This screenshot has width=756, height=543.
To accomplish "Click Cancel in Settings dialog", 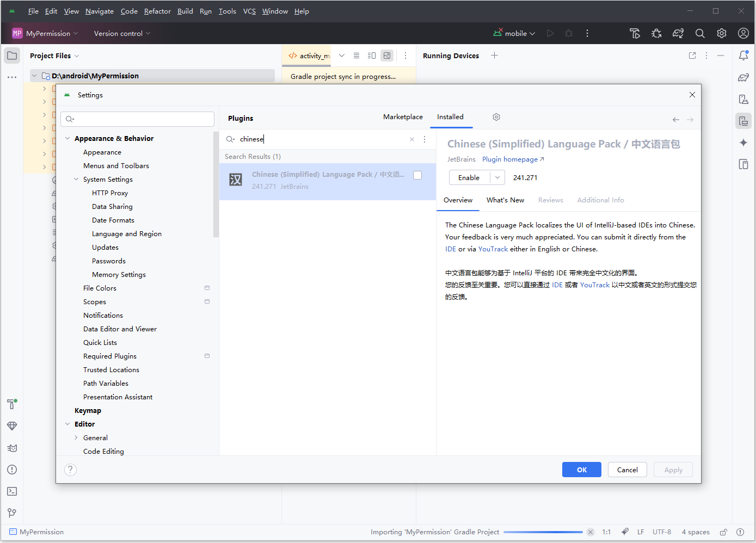I will (x=627, y=470).
